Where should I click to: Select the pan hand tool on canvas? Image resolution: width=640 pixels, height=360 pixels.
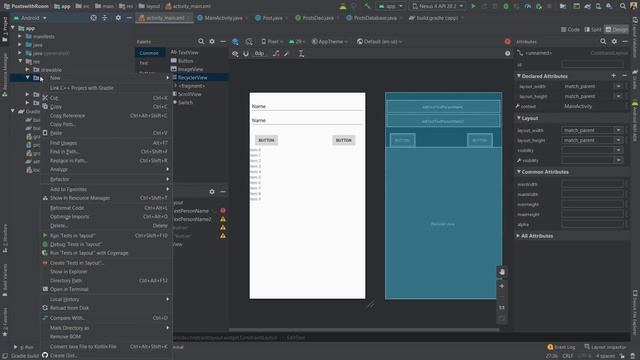coord(502,272)
